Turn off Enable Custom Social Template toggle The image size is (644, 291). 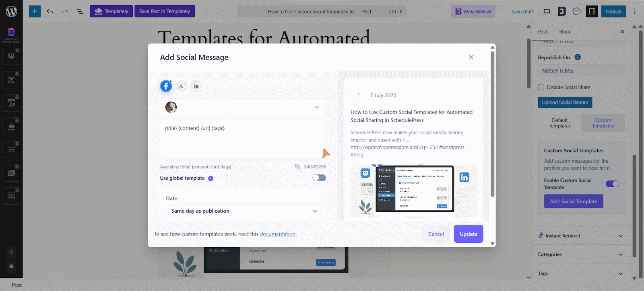(x=612, y=184)
